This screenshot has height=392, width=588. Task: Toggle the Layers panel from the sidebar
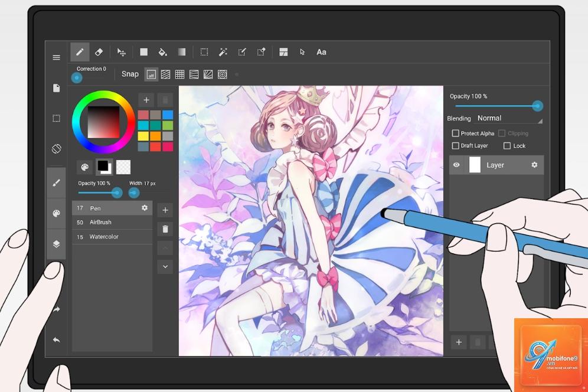point(56,244)
